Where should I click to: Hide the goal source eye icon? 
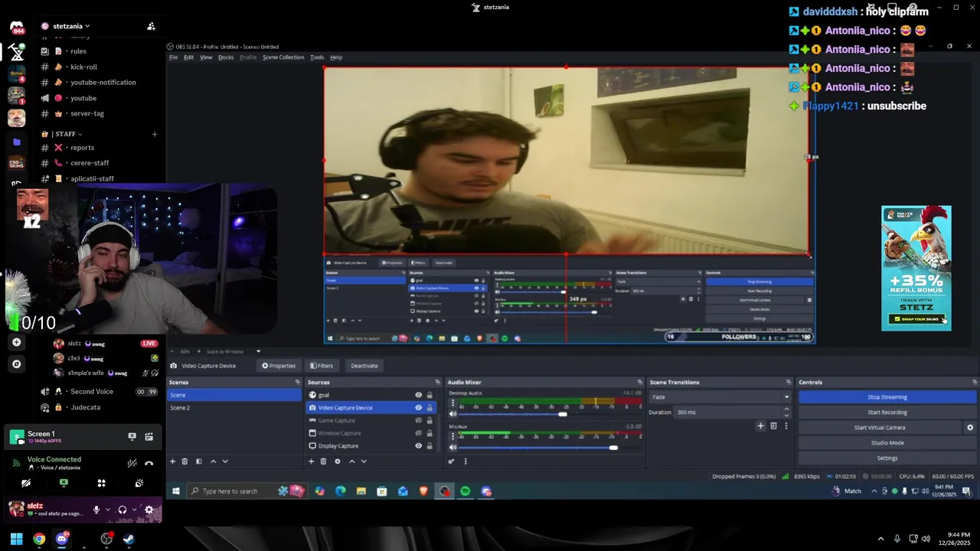click(418, 395)
